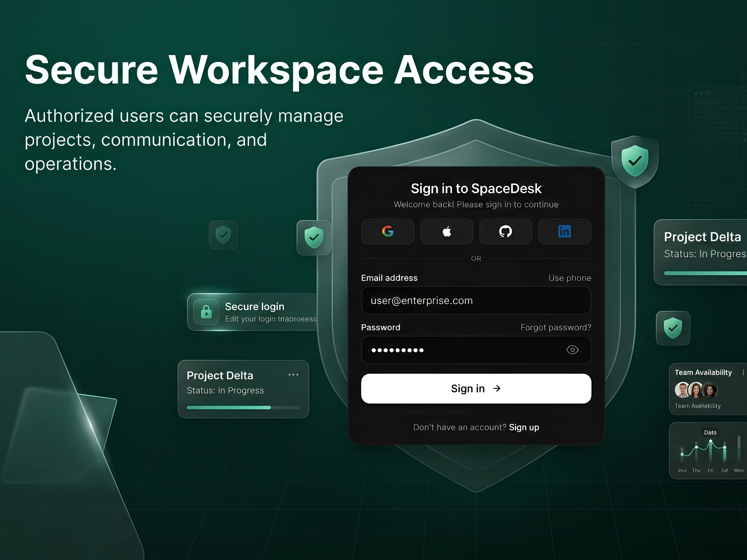Open the Project Delta three-dot menu
The height and width of the screenshot is (560, 747).
[x=293, y=375]
